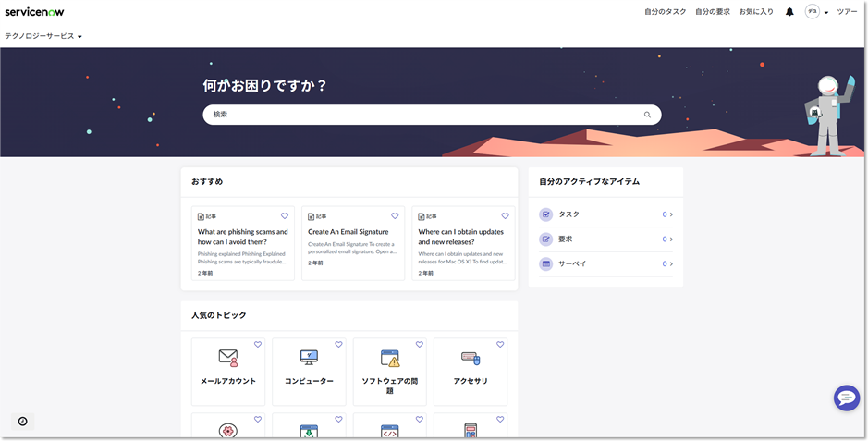The image size is (868, 441).
Task: Open the chat bubble widget
Action: point(847,398)
